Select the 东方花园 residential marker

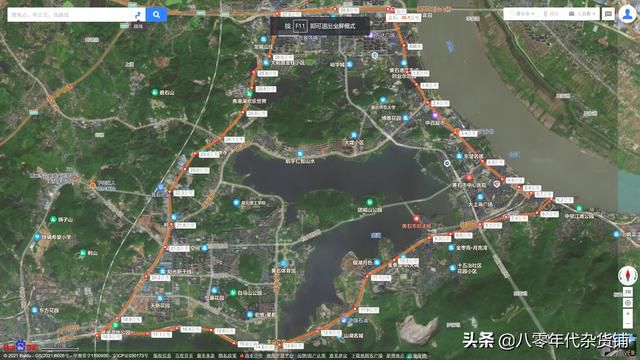click(35, 310)
